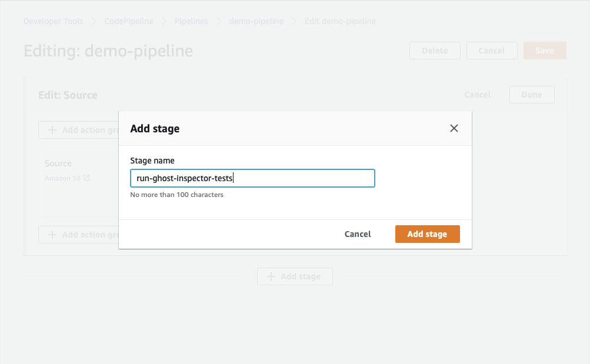590x364 pixels.
Task: Click the plus icon on bottom Add stage button
Action: click(x=272, y=276)
